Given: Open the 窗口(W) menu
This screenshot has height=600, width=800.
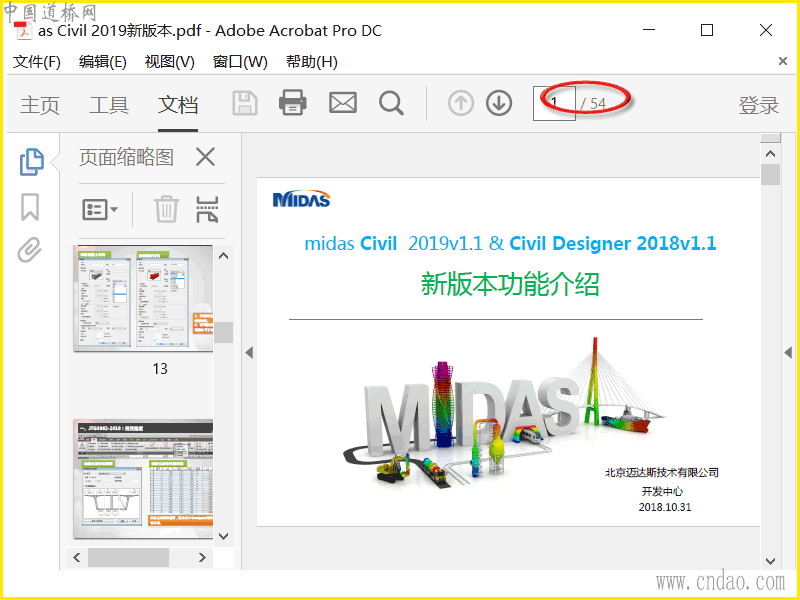Looking at the screenshot, I should tap(240, 62).
